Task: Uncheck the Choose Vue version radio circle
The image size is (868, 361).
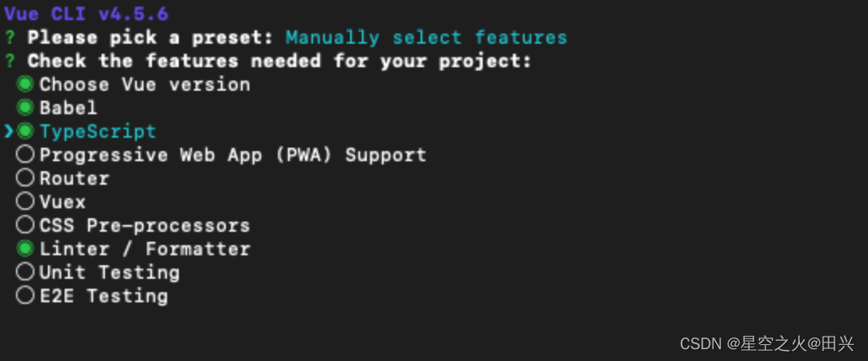Action: click(x=25, y=84)
